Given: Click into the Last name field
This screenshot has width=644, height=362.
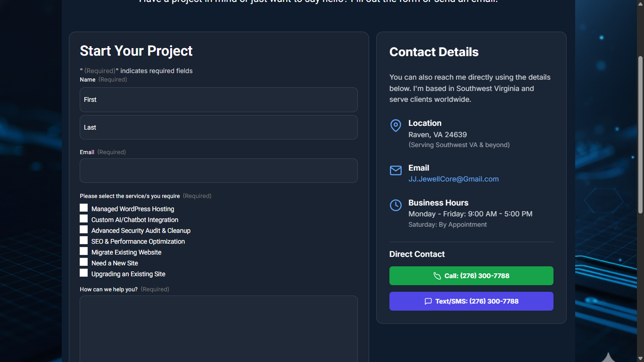Looking at the screenshot, I should 218,127.
